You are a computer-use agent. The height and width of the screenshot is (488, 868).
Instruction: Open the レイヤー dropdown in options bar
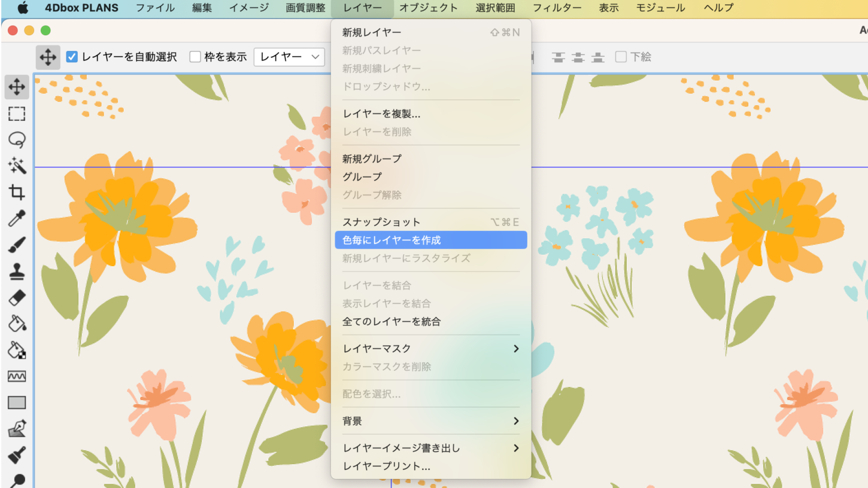tap(289, 57)
